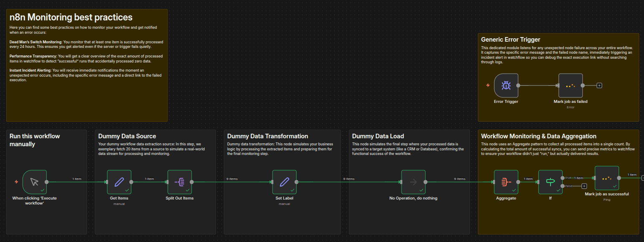Select the Error Trigger bug node
The image size is (644, 242).
coord(506,86)
